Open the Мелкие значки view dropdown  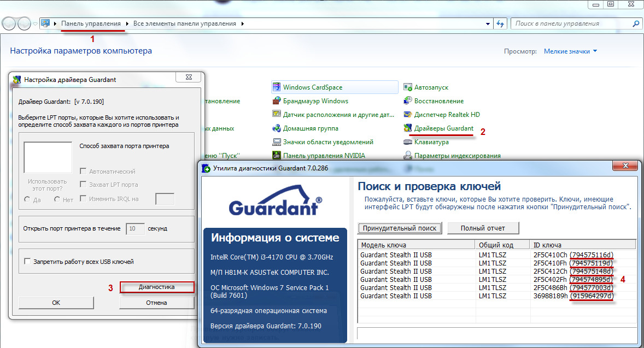(570, 51)
